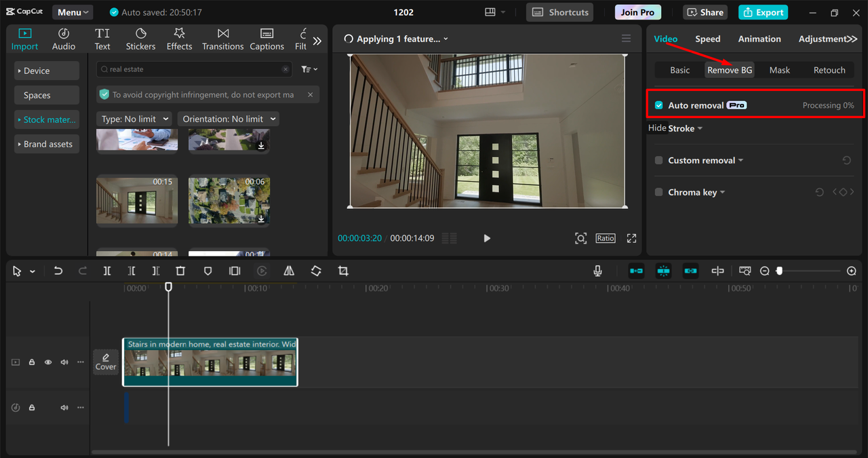Screen dimensions: 868x458
Task: Open the Captions tab
Action: pyautogui.click(x=267, y=39)
